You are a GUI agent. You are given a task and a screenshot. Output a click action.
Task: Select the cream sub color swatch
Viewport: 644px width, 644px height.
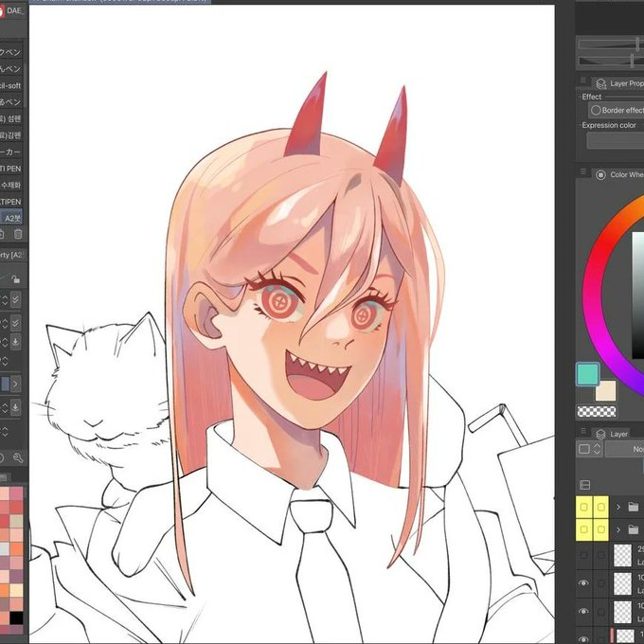(607, 391)
